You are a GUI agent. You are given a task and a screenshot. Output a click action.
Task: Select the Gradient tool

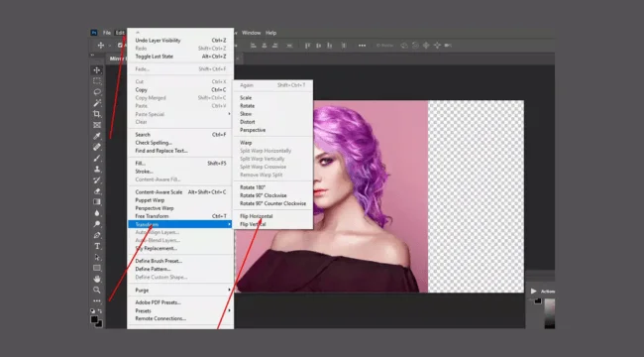(97, 202)
